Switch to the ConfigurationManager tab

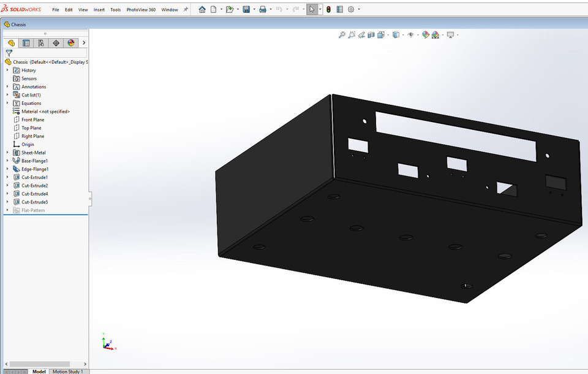coord(40,43)
